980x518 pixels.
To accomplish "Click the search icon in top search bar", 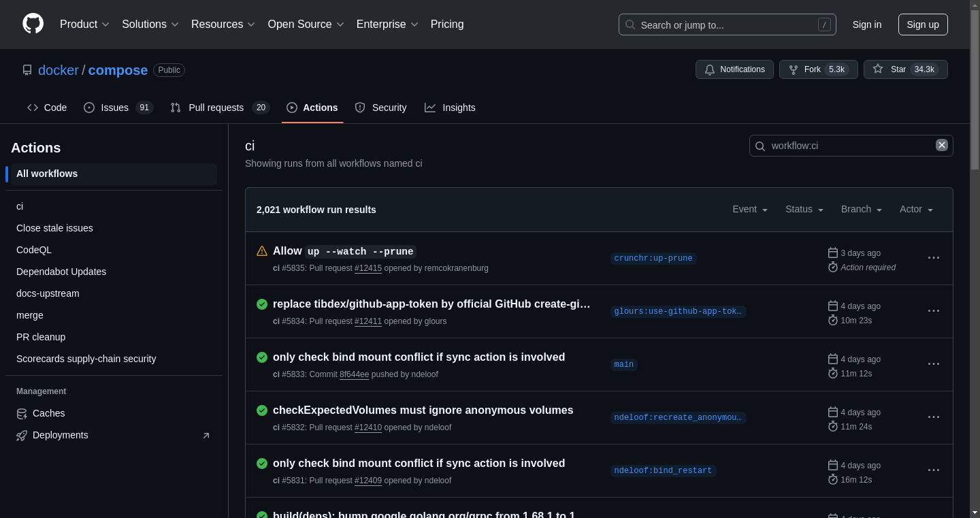I will (630, 25).
